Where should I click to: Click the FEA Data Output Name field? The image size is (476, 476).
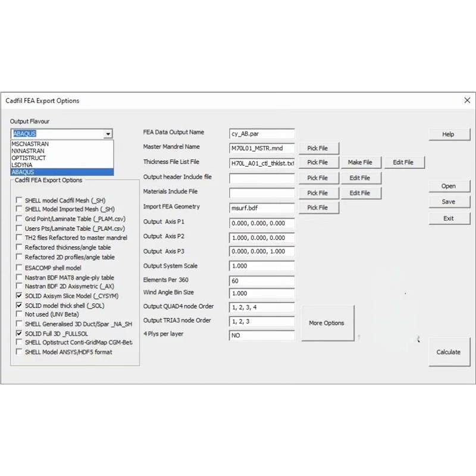(262, 134)
